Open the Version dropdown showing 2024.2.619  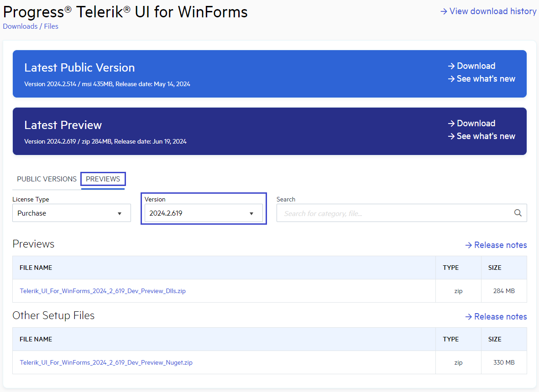[203, 213]
